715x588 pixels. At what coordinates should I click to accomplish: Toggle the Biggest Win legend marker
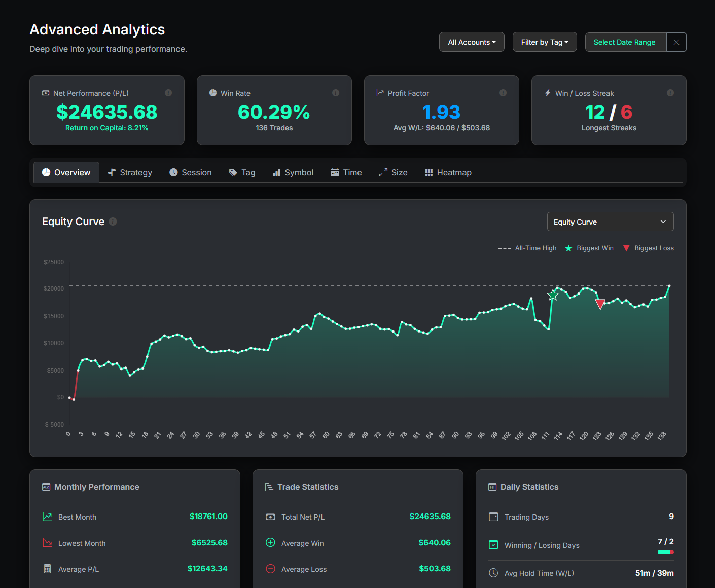pyautogui.click(x=589, y=248)
